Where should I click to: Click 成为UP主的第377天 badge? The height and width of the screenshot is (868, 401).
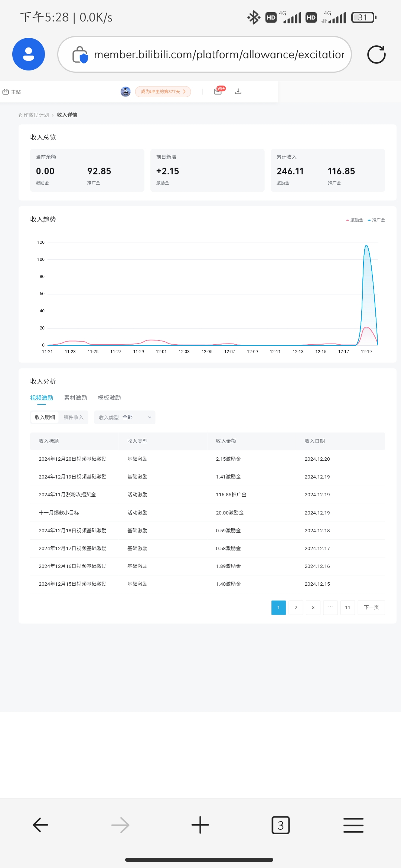163,92
